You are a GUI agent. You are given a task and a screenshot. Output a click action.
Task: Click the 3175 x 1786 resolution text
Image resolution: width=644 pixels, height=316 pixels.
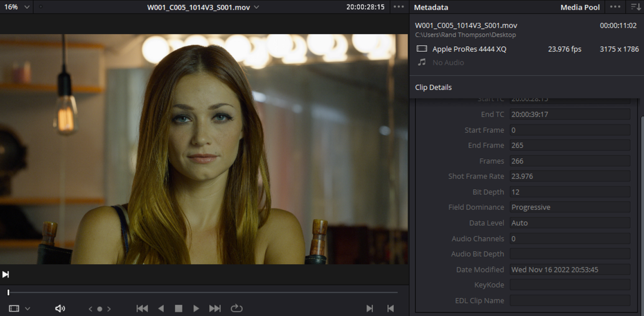click(x=619, y=49)
